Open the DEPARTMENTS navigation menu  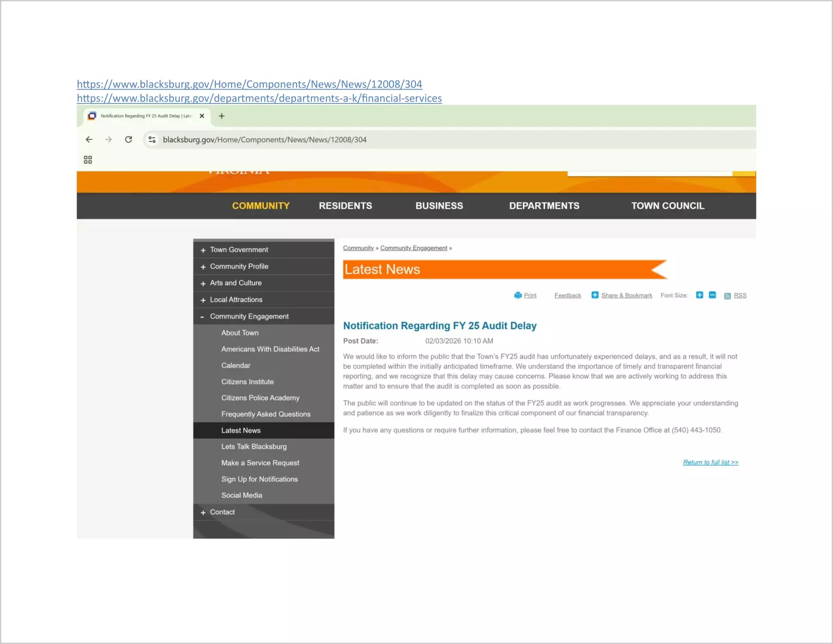544,206
